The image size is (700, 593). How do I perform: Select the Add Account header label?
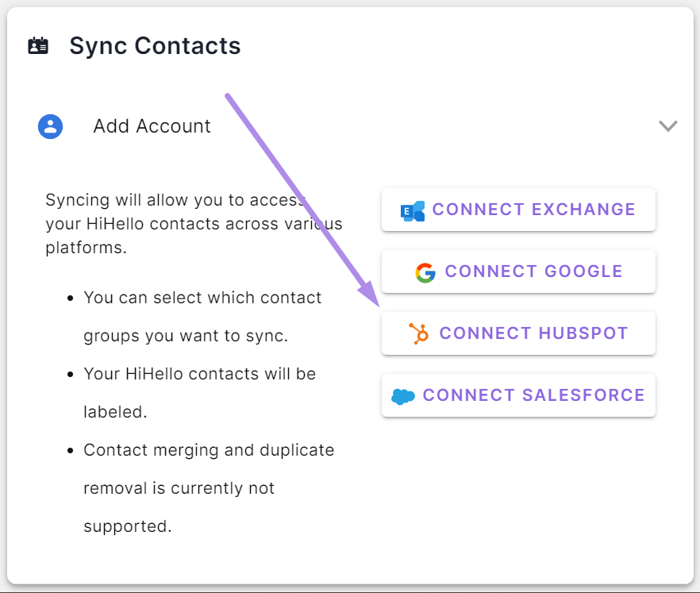tap(152, 126)
